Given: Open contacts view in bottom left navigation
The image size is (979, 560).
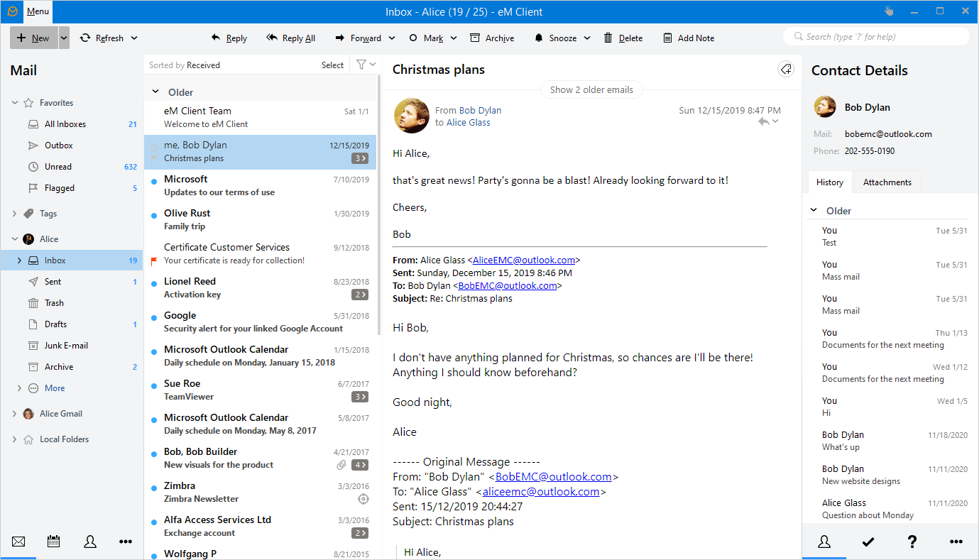Looking at the screenshot, I should tap(90, 542).
